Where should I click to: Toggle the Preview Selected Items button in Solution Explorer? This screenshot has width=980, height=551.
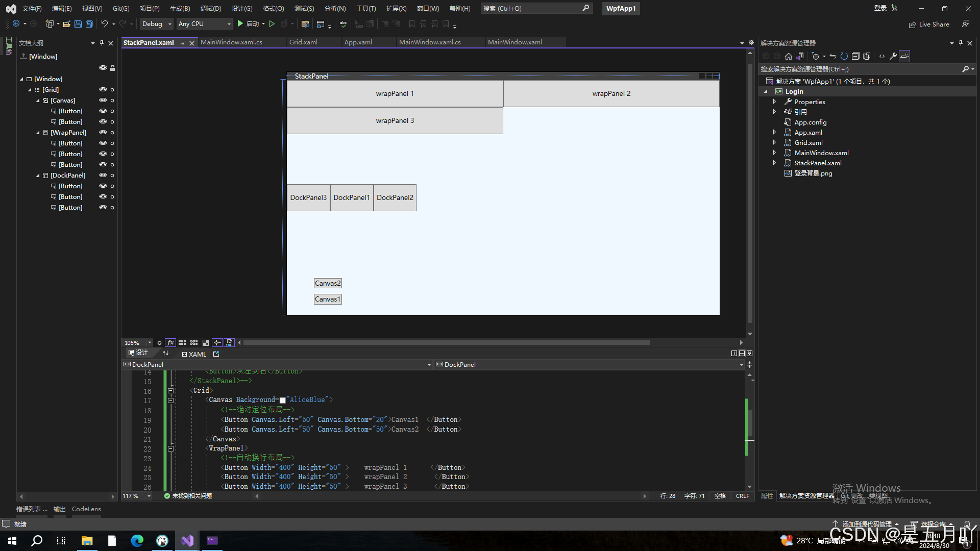click(x=904, y=56)
